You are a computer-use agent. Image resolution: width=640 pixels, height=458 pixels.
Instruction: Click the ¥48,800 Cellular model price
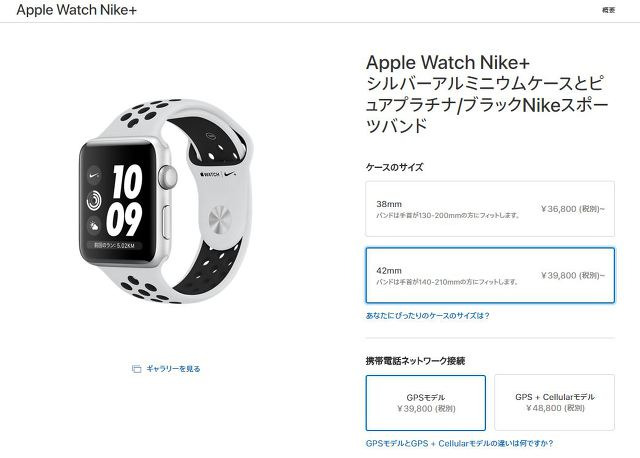pos(555,408)
